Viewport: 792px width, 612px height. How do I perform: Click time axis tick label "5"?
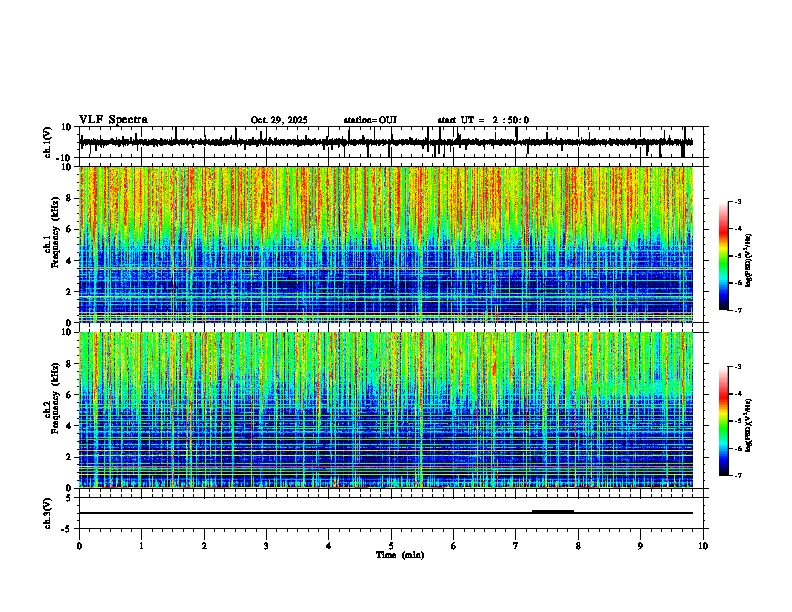[x=391, y=546]
